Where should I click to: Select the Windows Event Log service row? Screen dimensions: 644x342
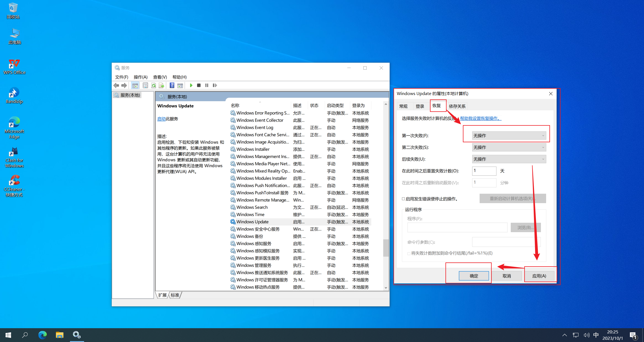300,127
